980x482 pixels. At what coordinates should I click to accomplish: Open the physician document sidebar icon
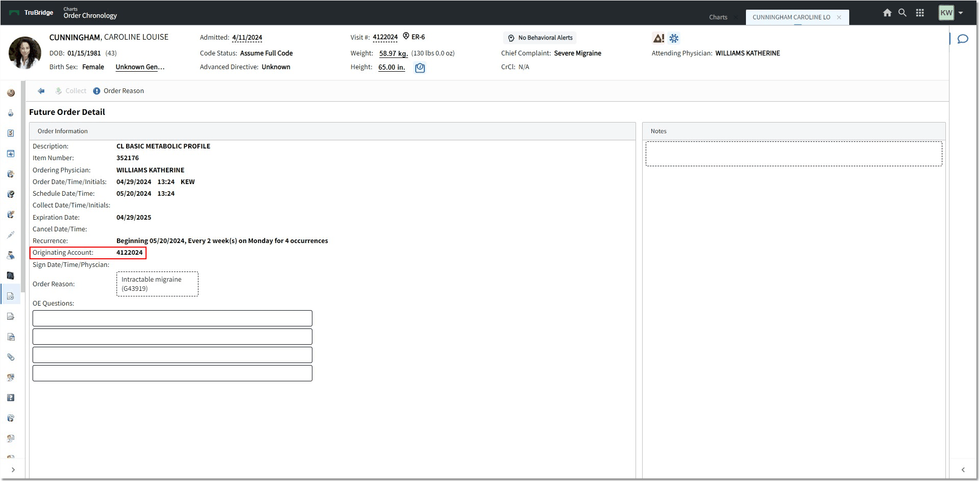click(11, 438)
